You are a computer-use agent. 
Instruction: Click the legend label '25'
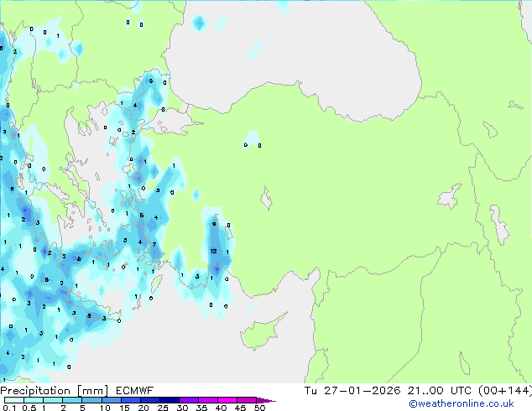163,408
